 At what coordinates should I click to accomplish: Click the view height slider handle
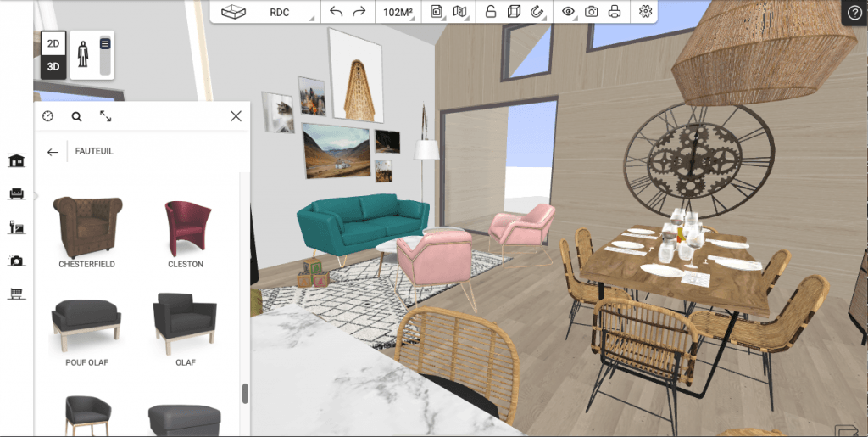click(x=105, y=43)
